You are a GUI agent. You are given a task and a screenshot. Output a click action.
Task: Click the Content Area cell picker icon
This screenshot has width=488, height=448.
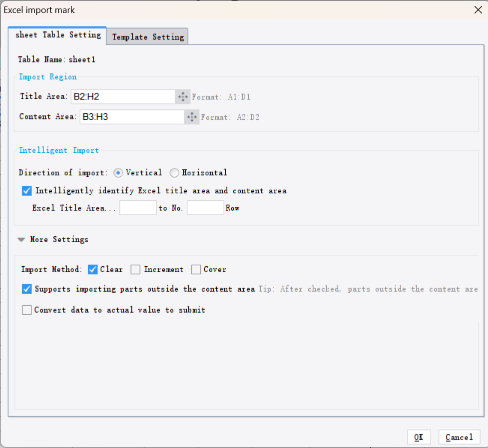tap(192, 117)
